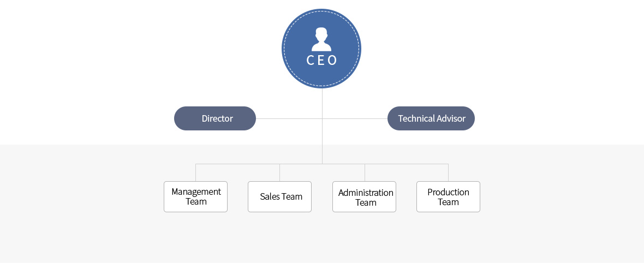Click the vertical connector above Administration Team
644x269 pixels.
click(365, 172)
